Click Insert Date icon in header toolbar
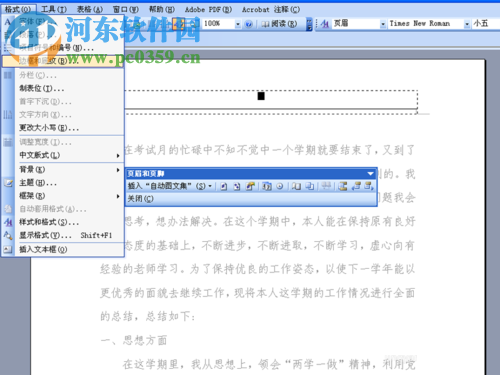 point(266,186)
